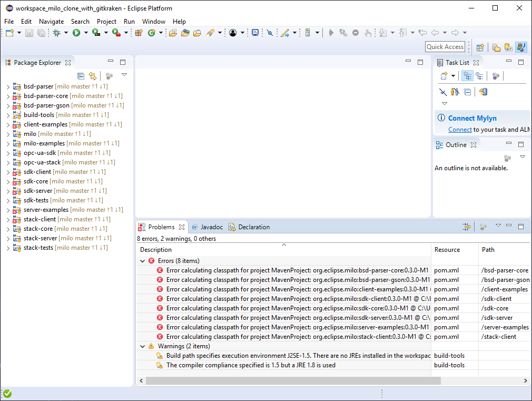The image size is (532, 401).
Task: Click the Debug bug icon in the toolbar
Action: pos(57,33)
